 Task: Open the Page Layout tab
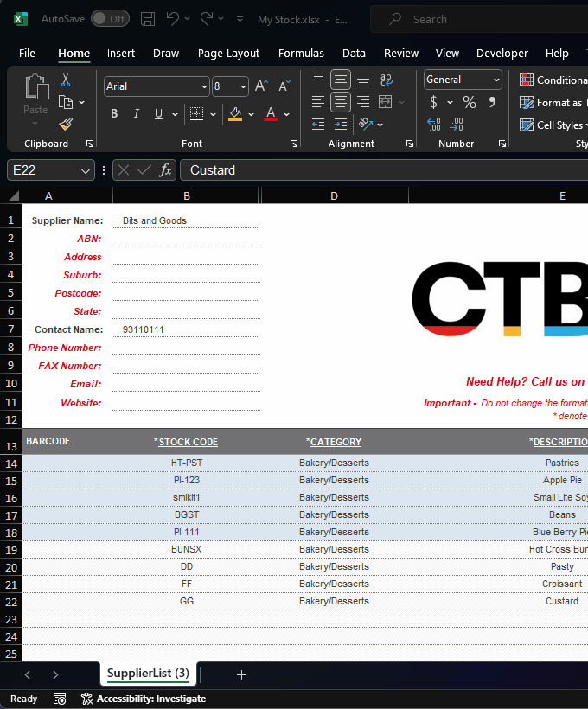pos(228,54)
